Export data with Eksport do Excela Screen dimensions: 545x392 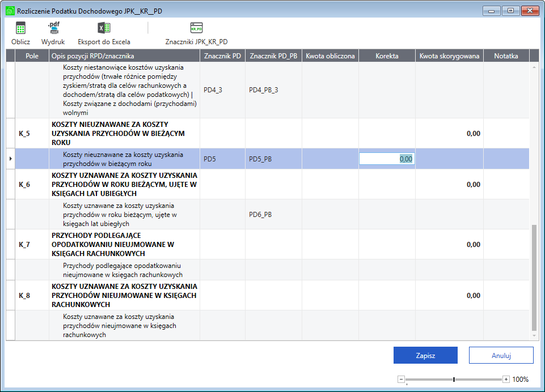click(104, 29)
